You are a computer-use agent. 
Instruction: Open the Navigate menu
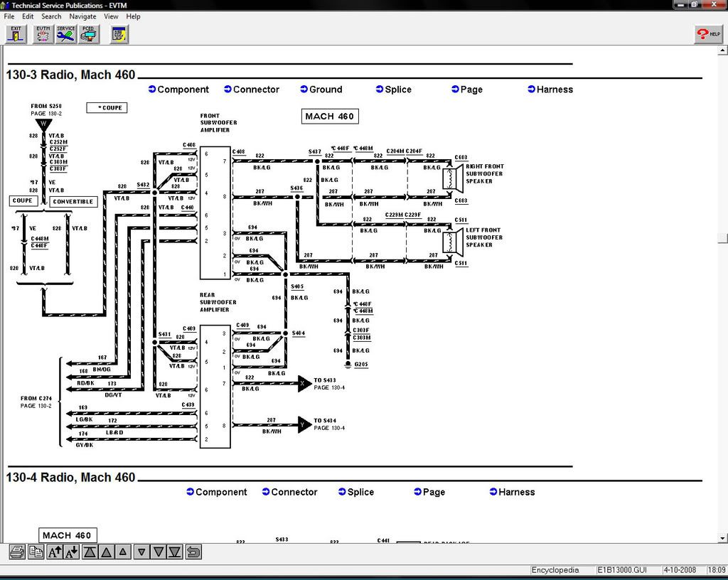82,16
